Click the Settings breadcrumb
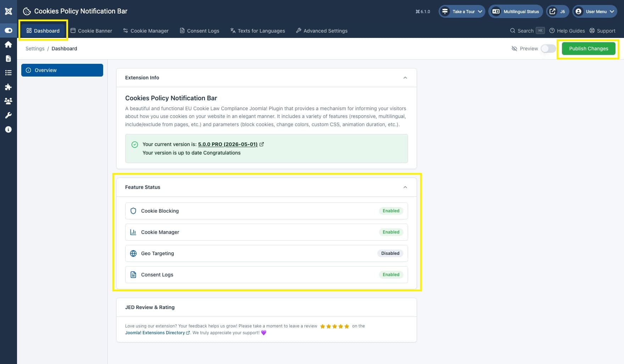 [35, 49]
